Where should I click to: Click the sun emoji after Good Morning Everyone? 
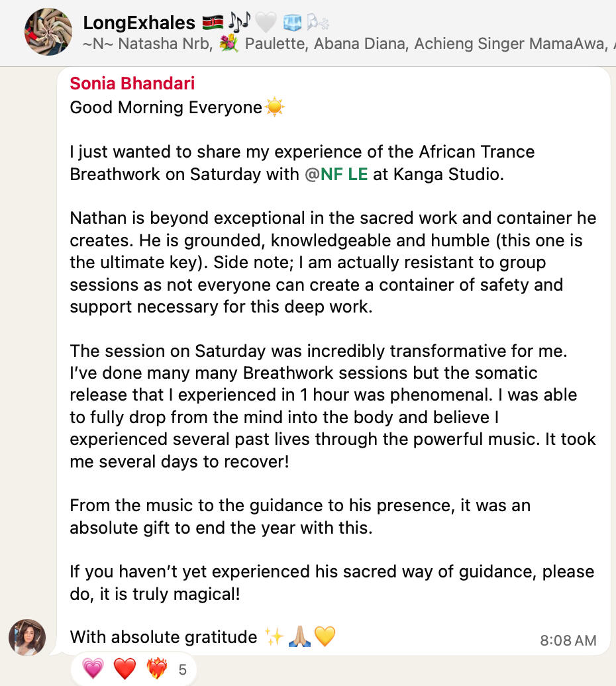(274, 107)
